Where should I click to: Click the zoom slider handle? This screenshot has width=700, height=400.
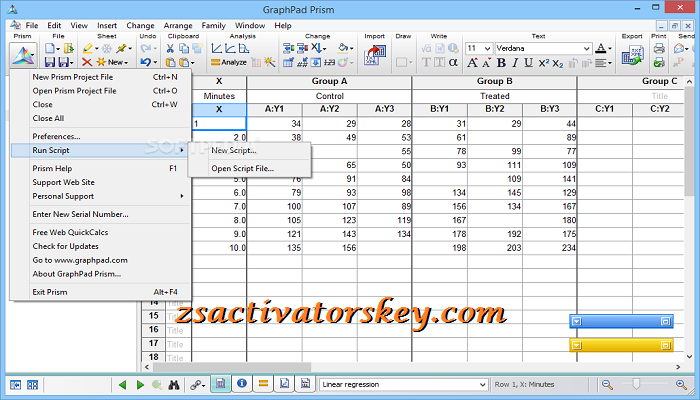click(x=636, y=384)
